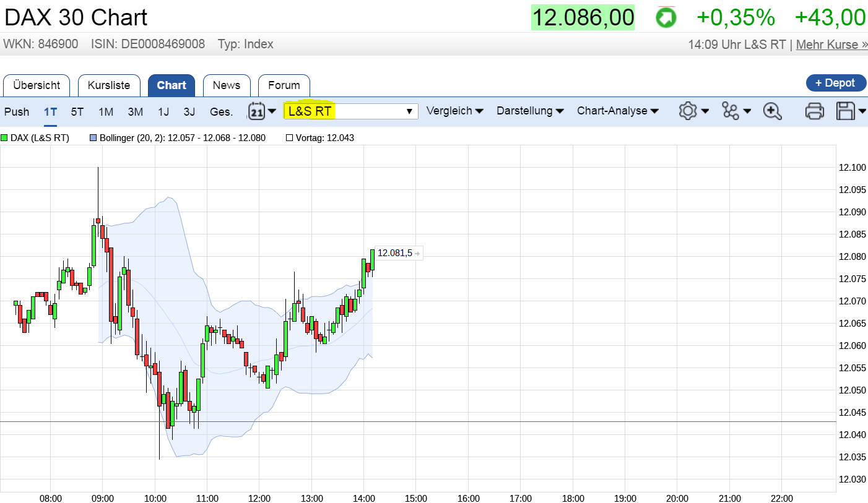The image size is (868, 503).
Task: Click the print chart icon
Action: point(815,111)
